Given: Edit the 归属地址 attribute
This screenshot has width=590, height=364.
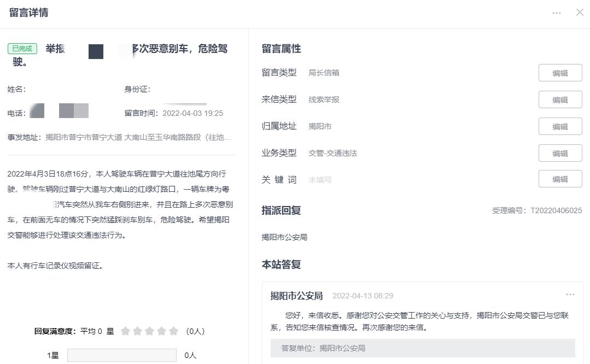Looking at the screenshot, I should coord(560,126).
